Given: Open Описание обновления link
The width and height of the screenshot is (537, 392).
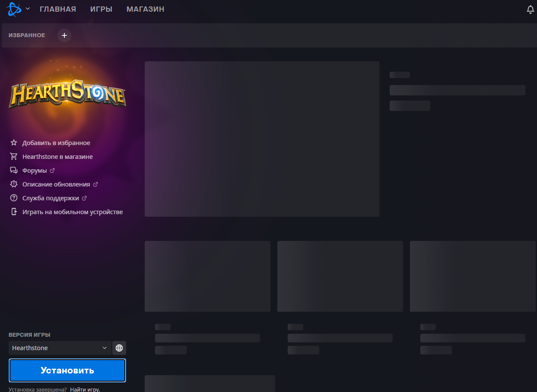Looking at the screenshot, I should (56, 184).
